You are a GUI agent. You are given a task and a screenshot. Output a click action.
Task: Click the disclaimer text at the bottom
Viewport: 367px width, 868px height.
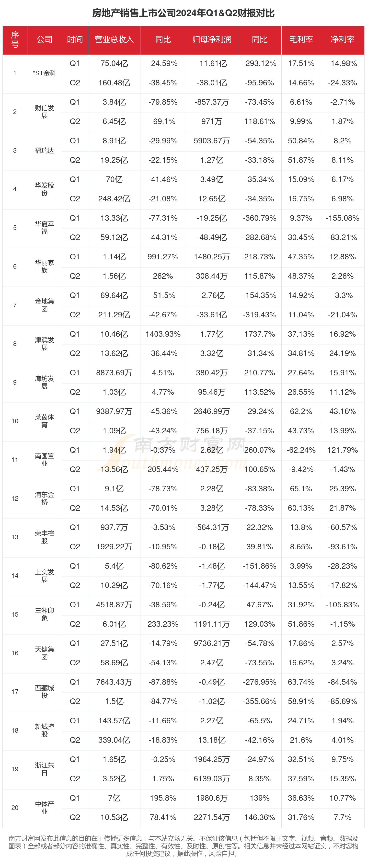183,846
